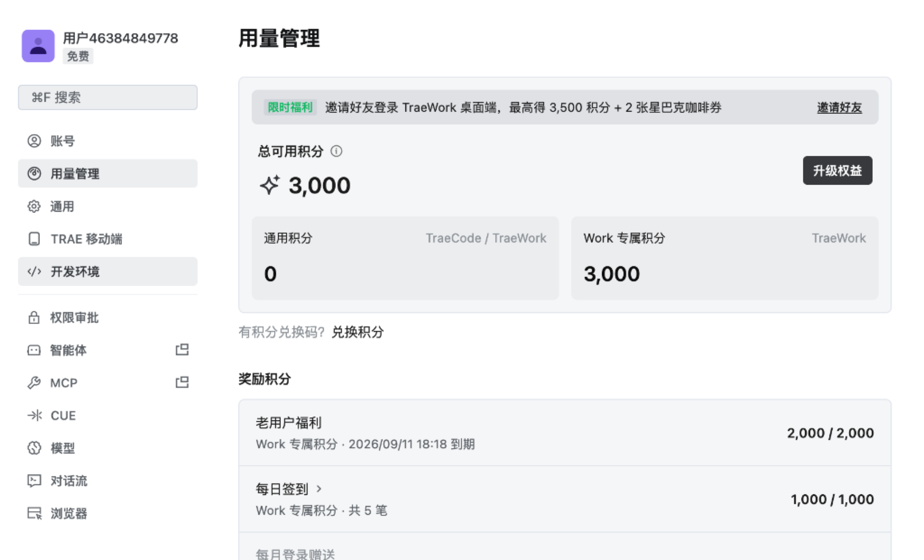Click the 用量管理 gauge icon

[34, 174]
